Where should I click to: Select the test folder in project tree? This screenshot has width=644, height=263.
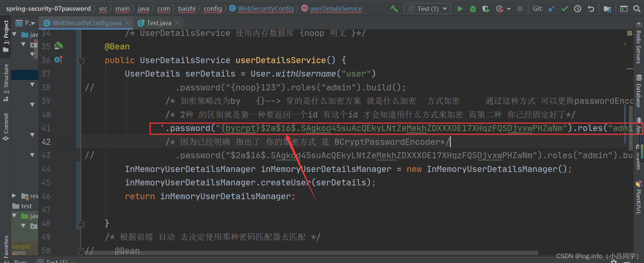pos(22,206)
